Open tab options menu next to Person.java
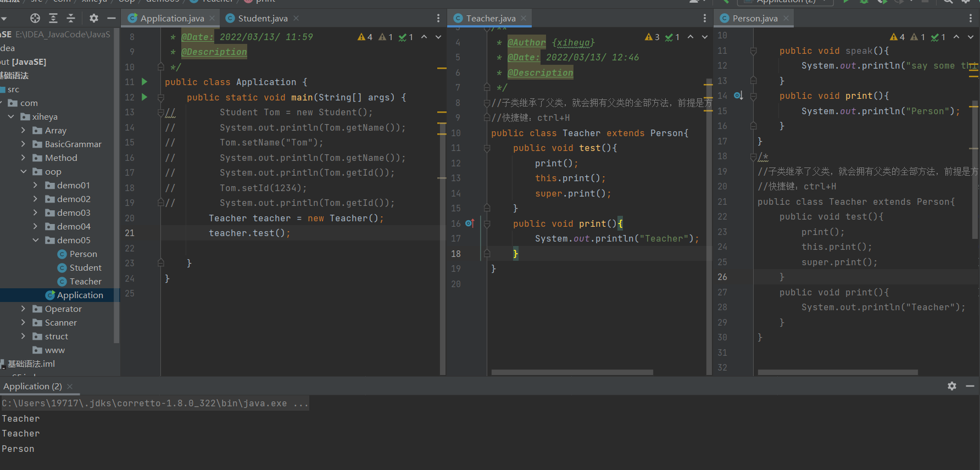This screenshot has height=470, width=980. point(971,18)
